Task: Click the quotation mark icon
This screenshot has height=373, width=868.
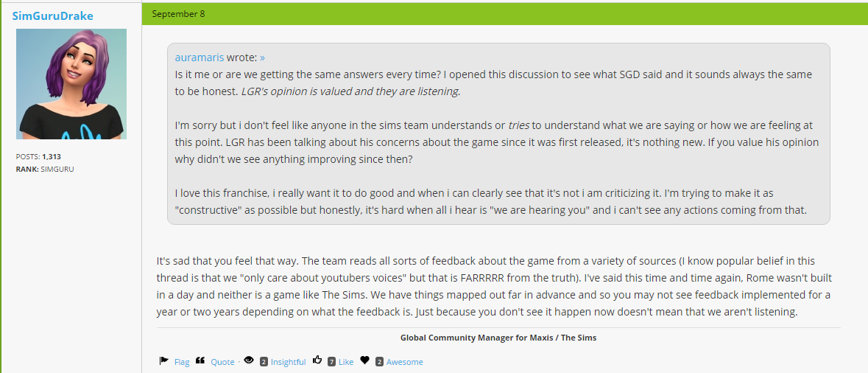Action: pyautogui.click(x=200, y=360)
